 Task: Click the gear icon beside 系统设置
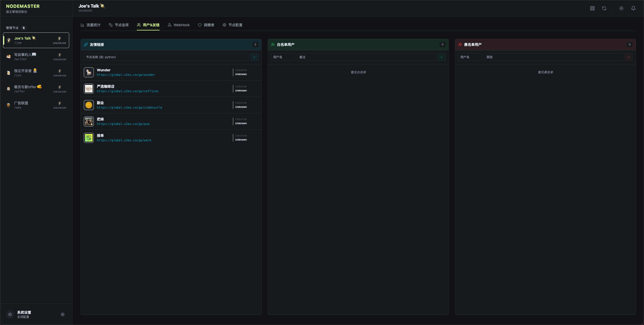63,314
